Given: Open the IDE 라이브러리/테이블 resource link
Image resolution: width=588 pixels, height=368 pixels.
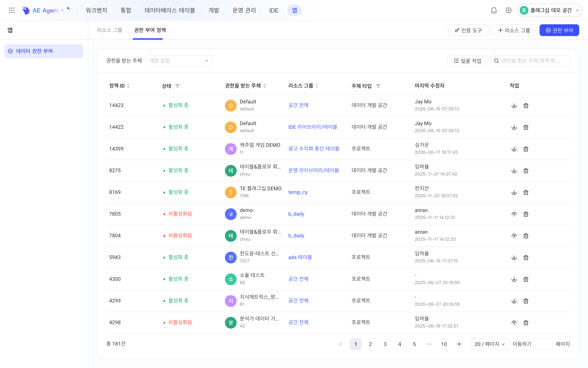Looking at the screenshot, I should click(312, 127).
